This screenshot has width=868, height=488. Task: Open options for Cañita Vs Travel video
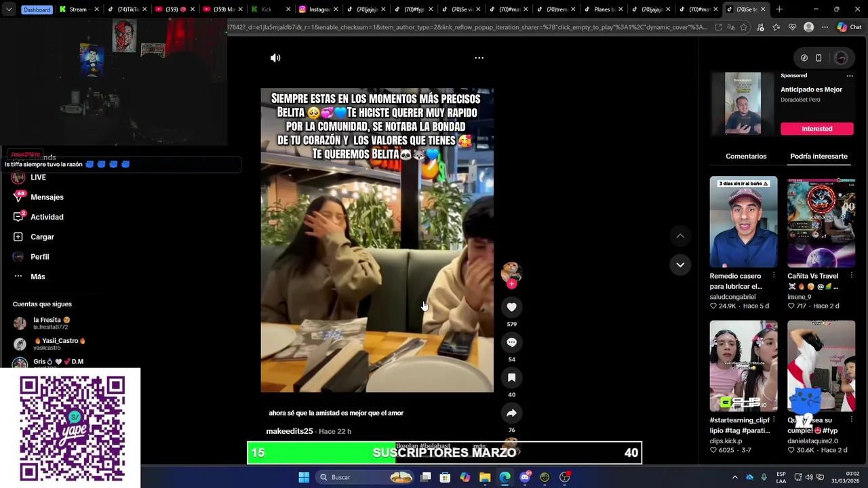(851, 276)
